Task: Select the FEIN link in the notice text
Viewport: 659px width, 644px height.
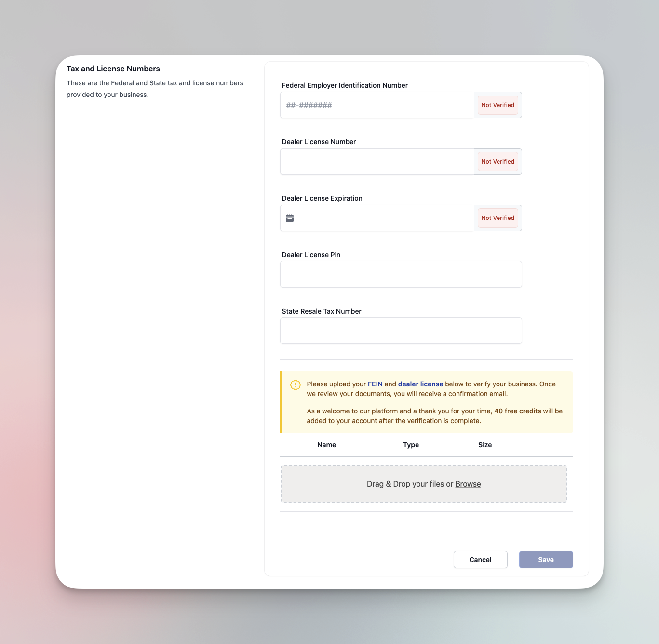Action: tap(375, 384)
